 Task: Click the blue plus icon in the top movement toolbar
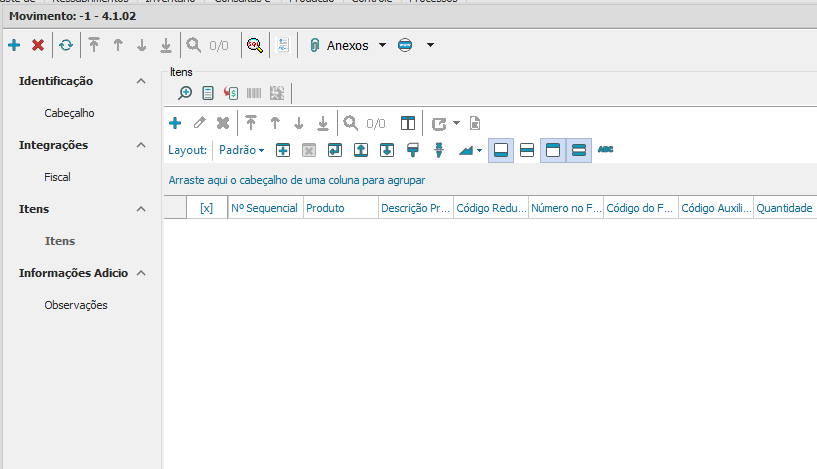point(14,45)
